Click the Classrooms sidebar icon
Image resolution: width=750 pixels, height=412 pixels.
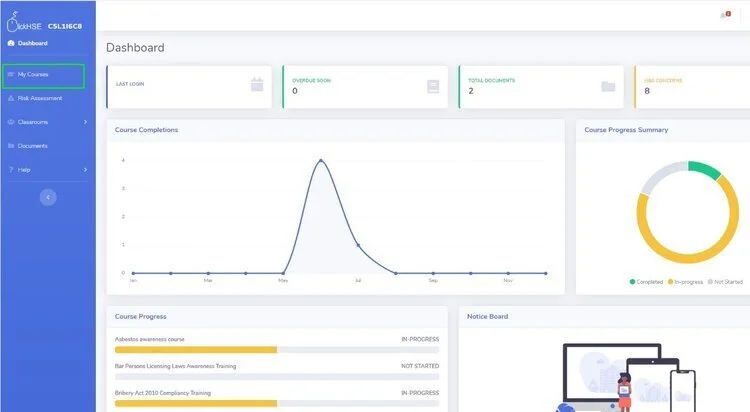tap(11, 122)
